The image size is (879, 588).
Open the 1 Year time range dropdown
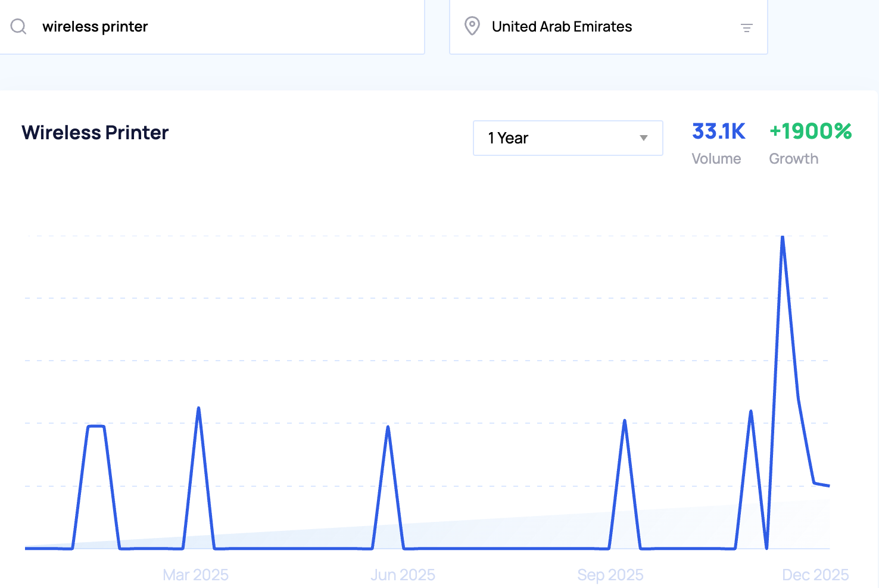pos(567,138)
